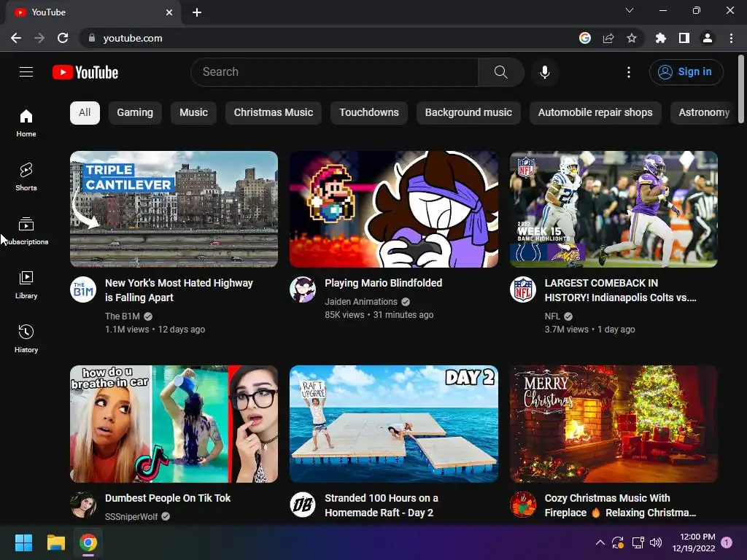
Task: Open Chrome extensions puzzle icon
Action: [x=661, y=38]
